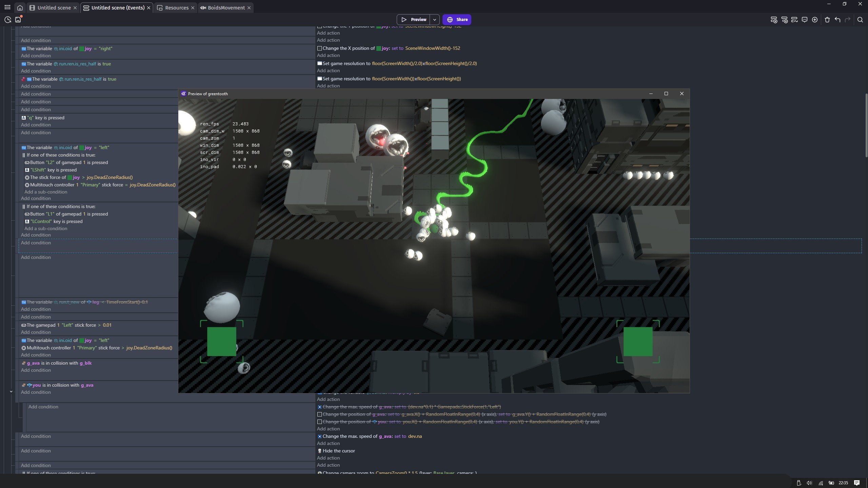
Task: Add a comment event via speech-bubble icon
Action: tap(805, 20)
